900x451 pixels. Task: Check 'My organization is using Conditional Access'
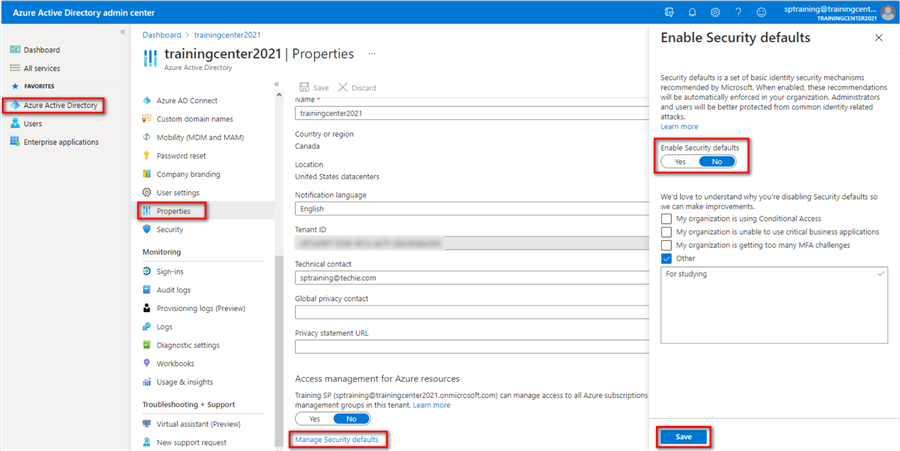[667, 218]
